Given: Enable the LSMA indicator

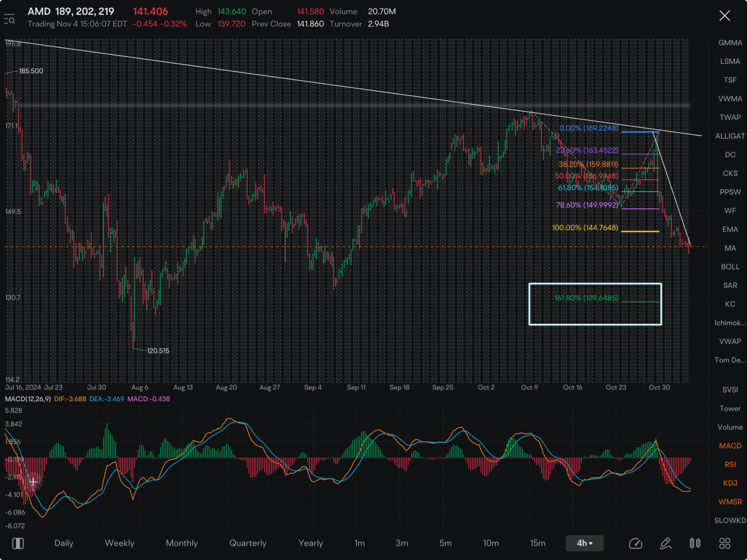Looking at the screenshot, I should (730, 61).
